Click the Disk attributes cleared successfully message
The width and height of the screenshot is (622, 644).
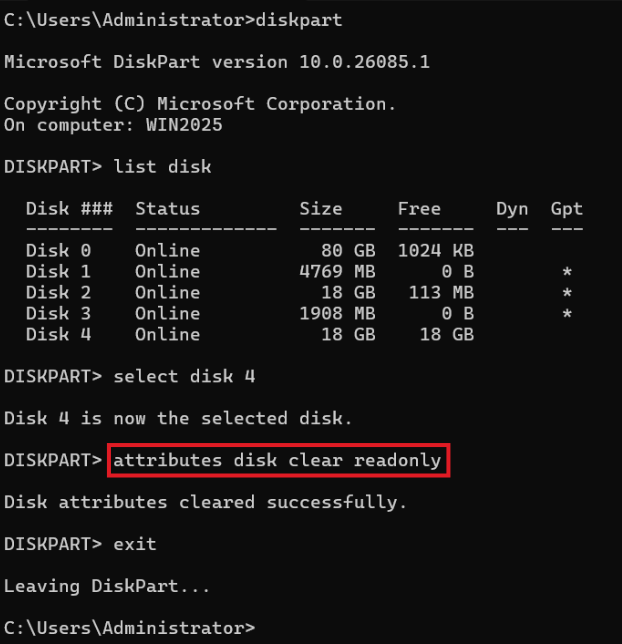click(205, 502)
